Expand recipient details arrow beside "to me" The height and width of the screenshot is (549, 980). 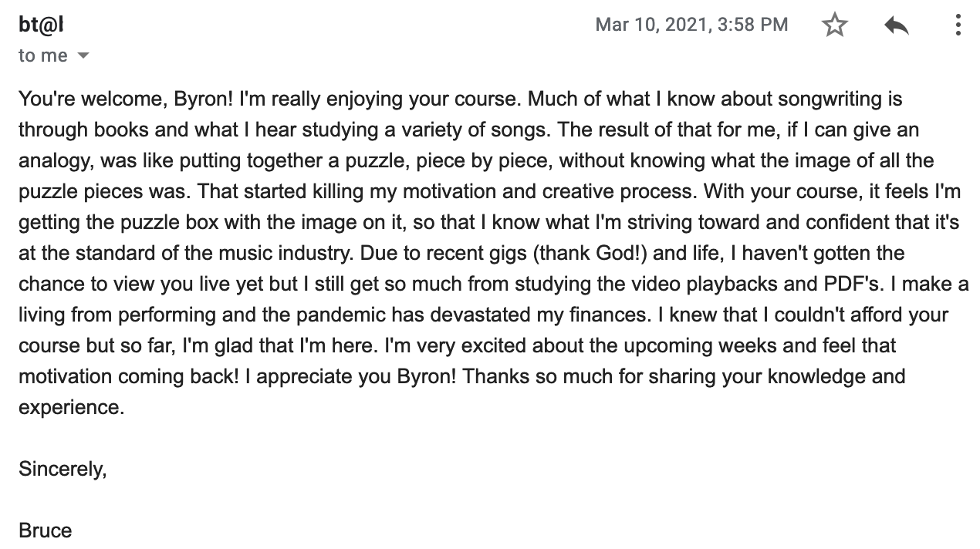(x=83, y=56)
